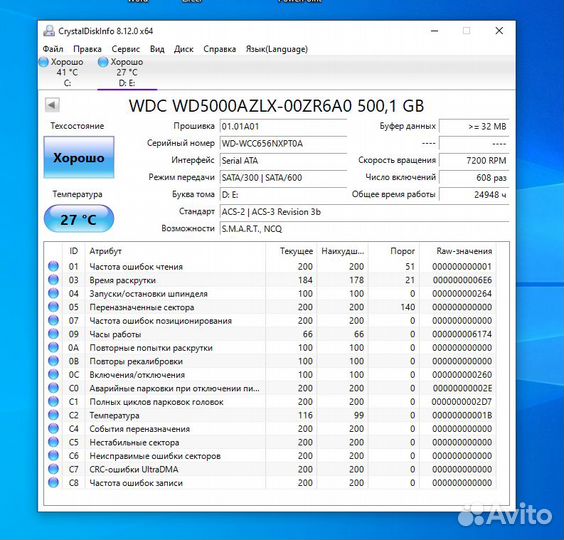Click the Хорошо health status button
This screenshot has height=540, width=564.
[79, 158]
